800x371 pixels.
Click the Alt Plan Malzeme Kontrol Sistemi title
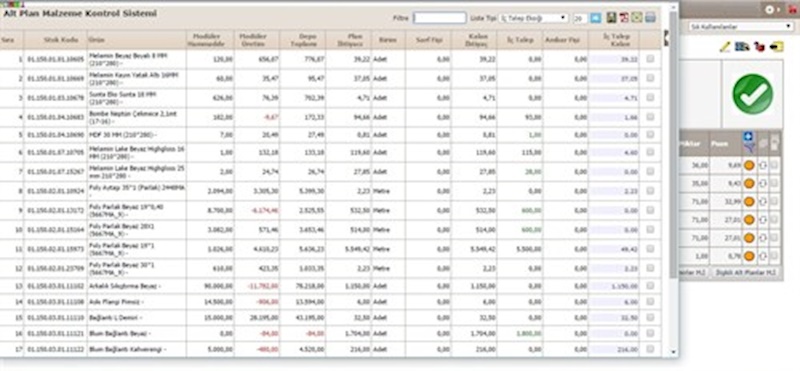pos(80,14)
